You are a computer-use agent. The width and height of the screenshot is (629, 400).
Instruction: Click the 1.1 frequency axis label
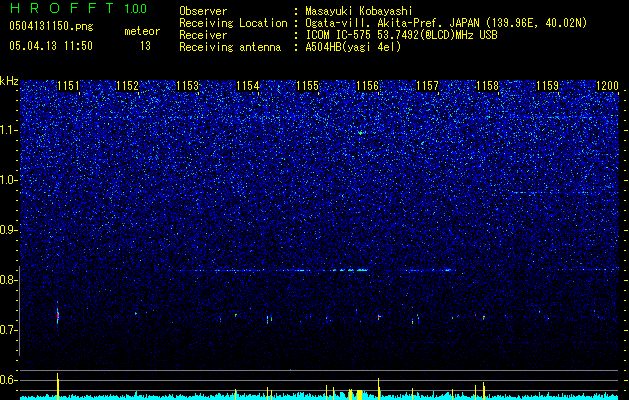tap(8, 130)
